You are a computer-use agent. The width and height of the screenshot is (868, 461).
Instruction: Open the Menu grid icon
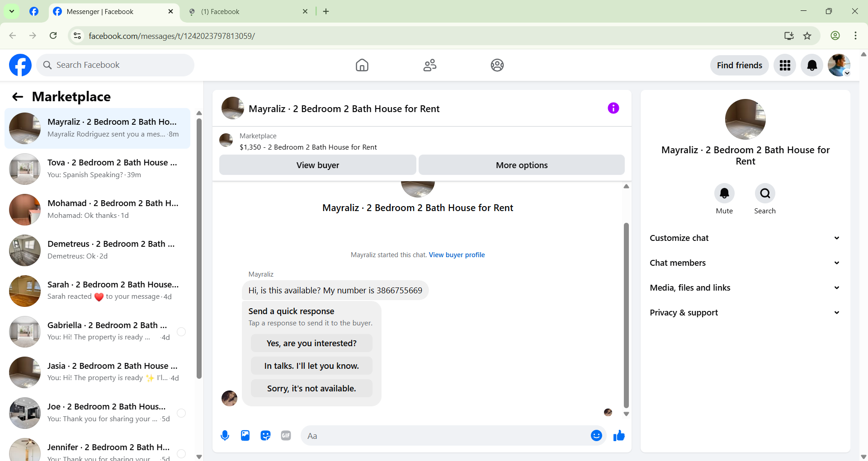point(785,66)
